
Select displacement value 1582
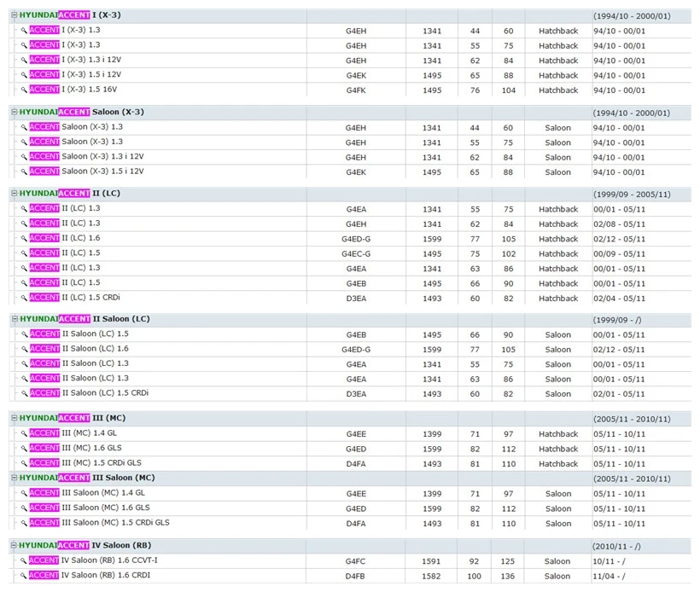point(431,577)
